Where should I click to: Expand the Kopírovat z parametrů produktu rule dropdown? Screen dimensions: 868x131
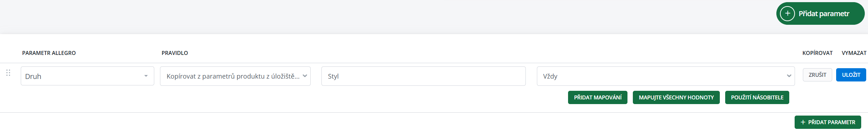click(x=235, y=76)
